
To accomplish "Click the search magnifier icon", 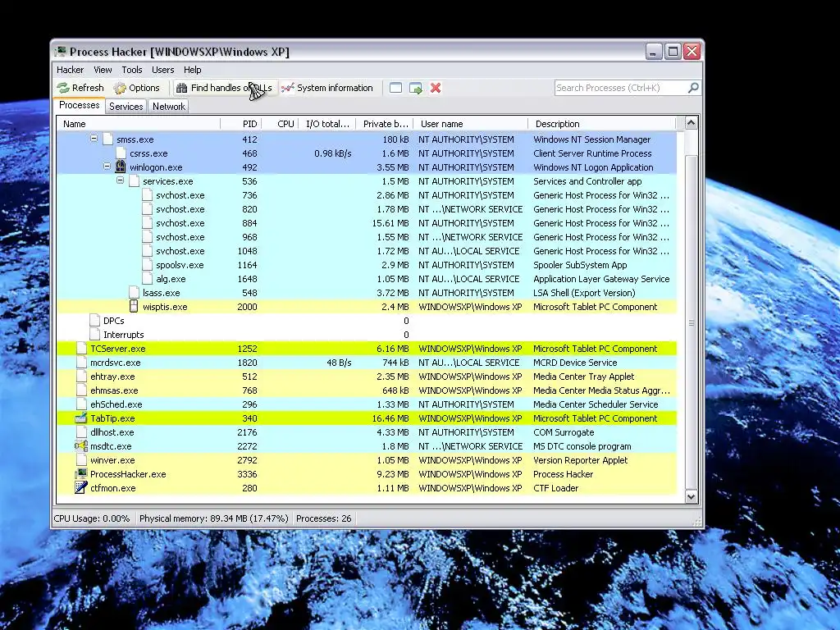I will point(693,87).
